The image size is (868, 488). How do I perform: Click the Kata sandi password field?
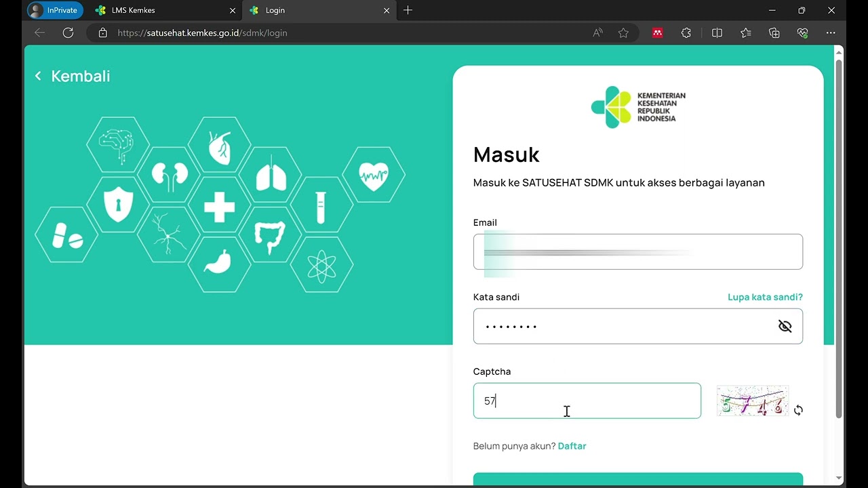(x=637, y=326)
